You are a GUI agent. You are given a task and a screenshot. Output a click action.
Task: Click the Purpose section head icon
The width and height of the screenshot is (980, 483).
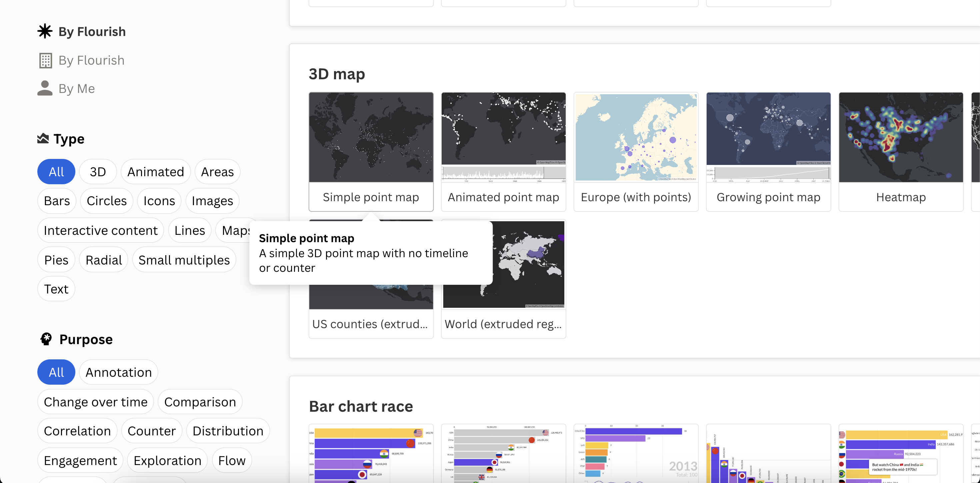[x=46, y=339]
